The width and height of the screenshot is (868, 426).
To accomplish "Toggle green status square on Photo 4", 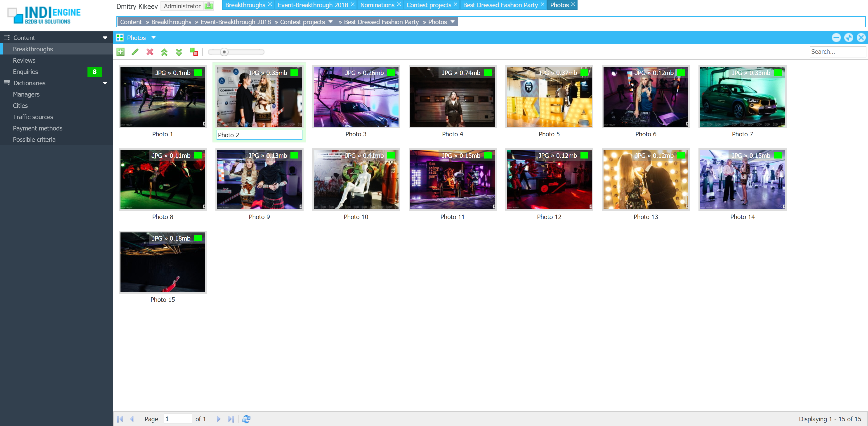I will pos(488,73).
